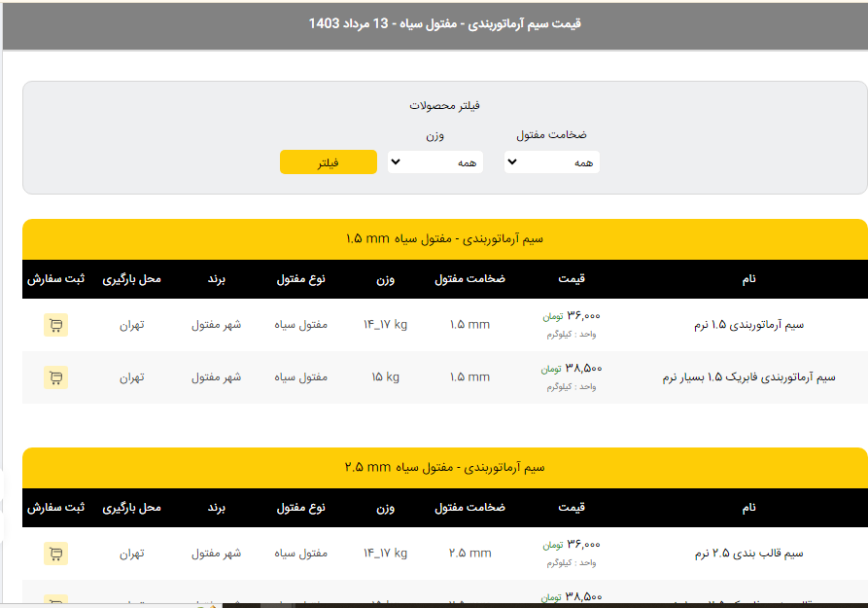
Task: Click brand شهر مفتول in the قالب بندی ۲.۵ row
Action: pyautogui.click(x=216, y=554)
